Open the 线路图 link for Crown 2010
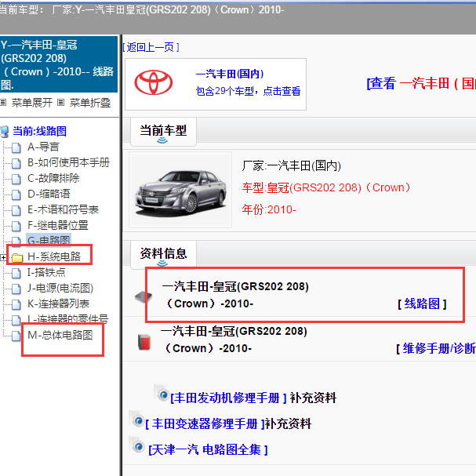The width and height of the screenshot is (476, 476). point(422,303)
